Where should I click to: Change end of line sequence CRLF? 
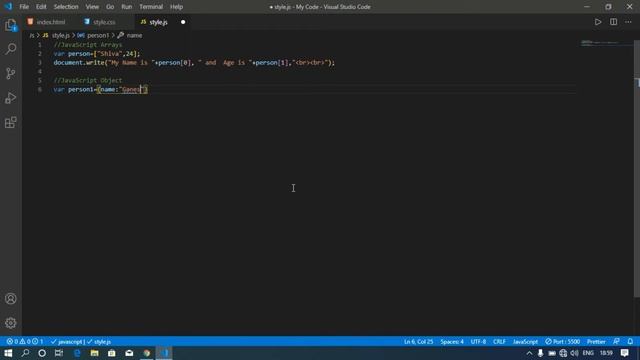point(499,342)
